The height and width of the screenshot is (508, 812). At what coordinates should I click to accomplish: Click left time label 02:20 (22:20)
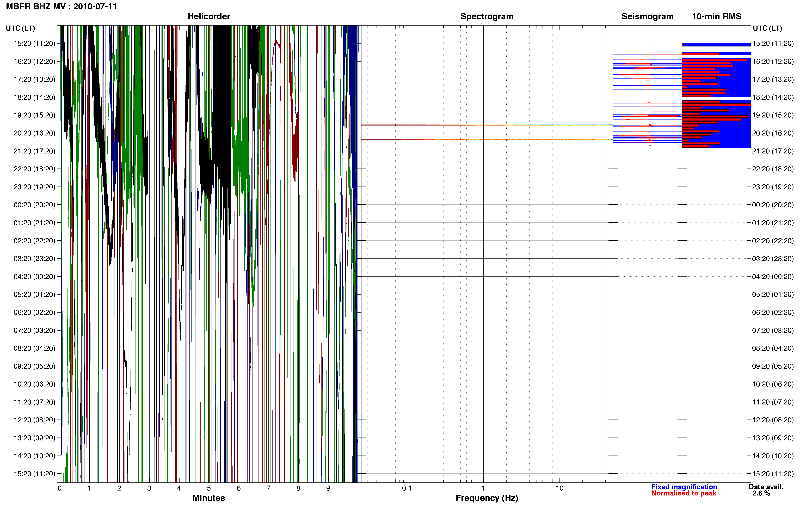pyautogui.click(x=34, y=241)
